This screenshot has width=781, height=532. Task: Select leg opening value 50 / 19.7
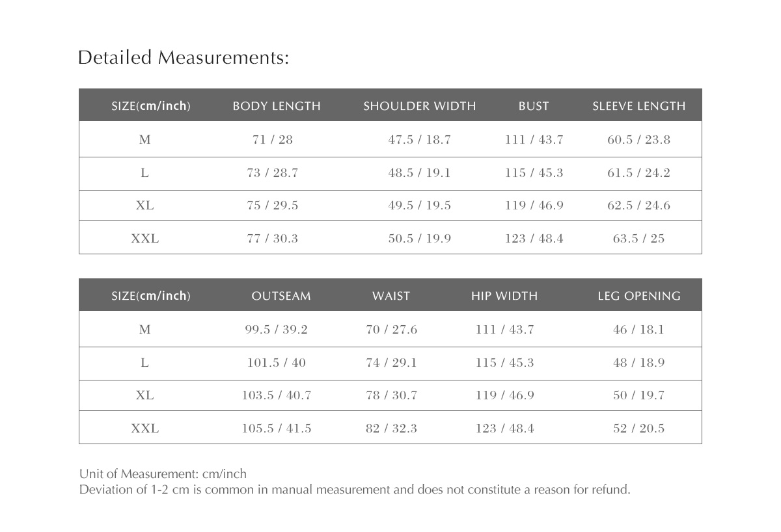[638, 395]
